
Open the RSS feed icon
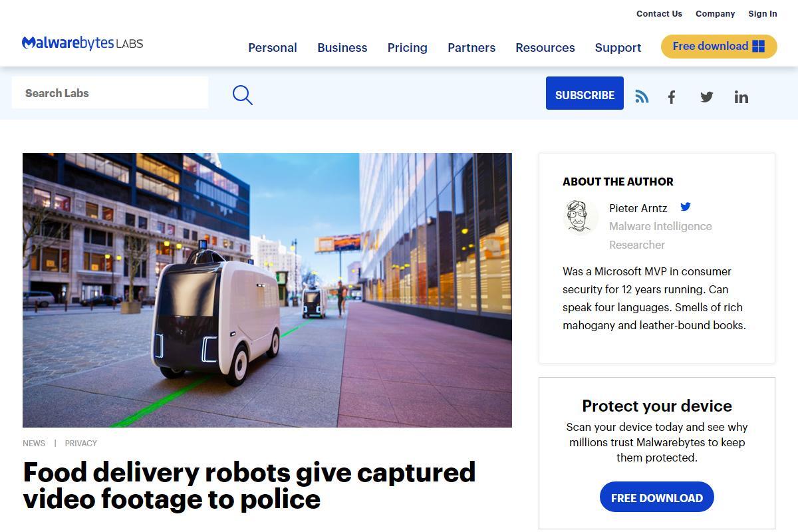pyautogui.click(x=642, y=96)
